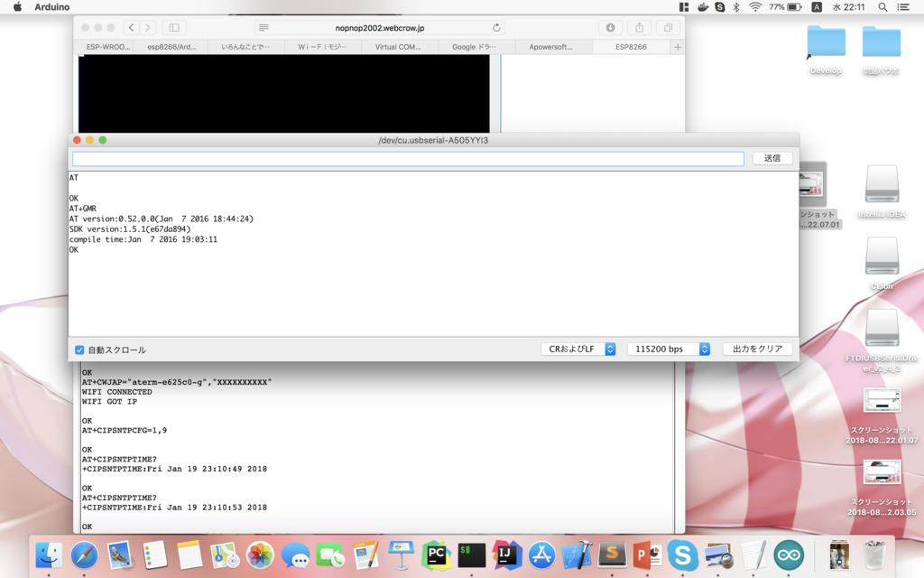Open the Arduino application menu
The width and height of the screenshot is (924, 578).
coord(51,7)
